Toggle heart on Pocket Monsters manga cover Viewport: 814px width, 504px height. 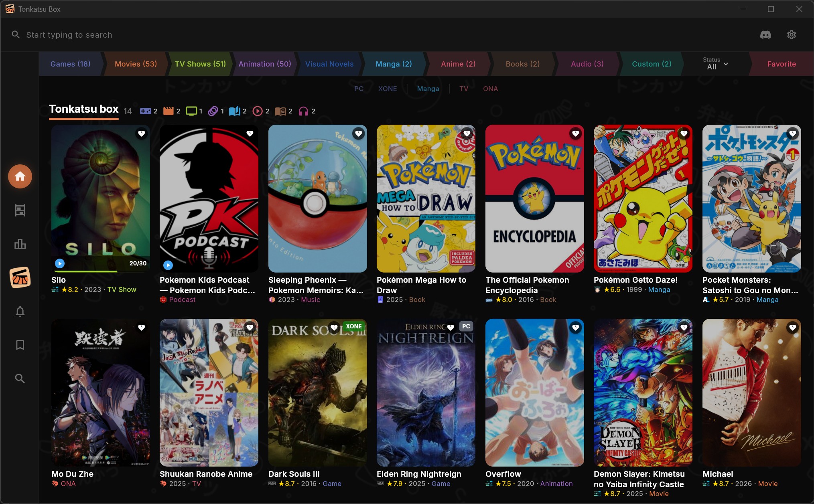[792, 134]
